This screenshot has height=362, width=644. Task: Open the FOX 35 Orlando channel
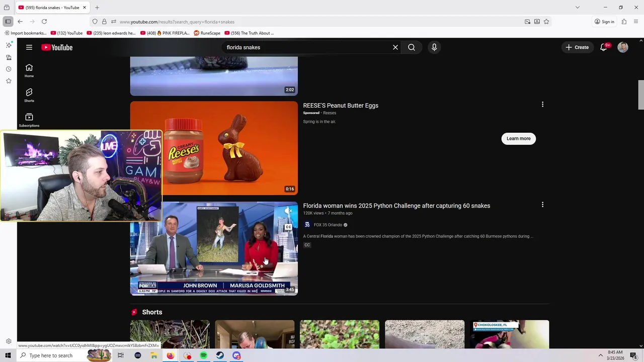pos(328,225)
